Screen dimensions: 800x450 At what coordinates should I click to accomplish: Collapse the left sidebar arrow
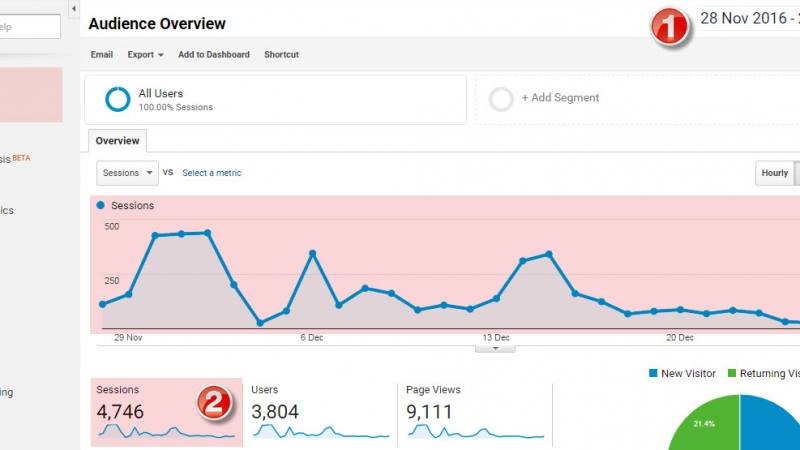[74, 9]
